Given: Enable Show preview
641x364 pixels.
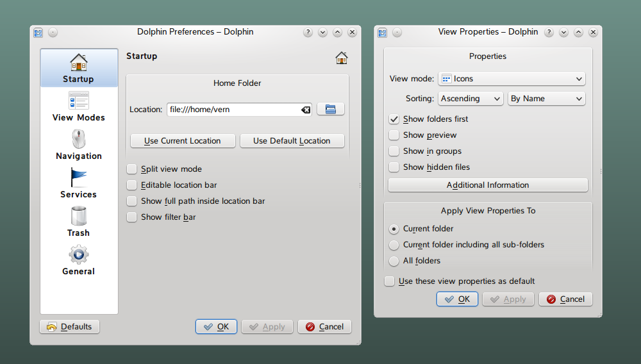Looking at the screenshot, I should tap(394, 135).
